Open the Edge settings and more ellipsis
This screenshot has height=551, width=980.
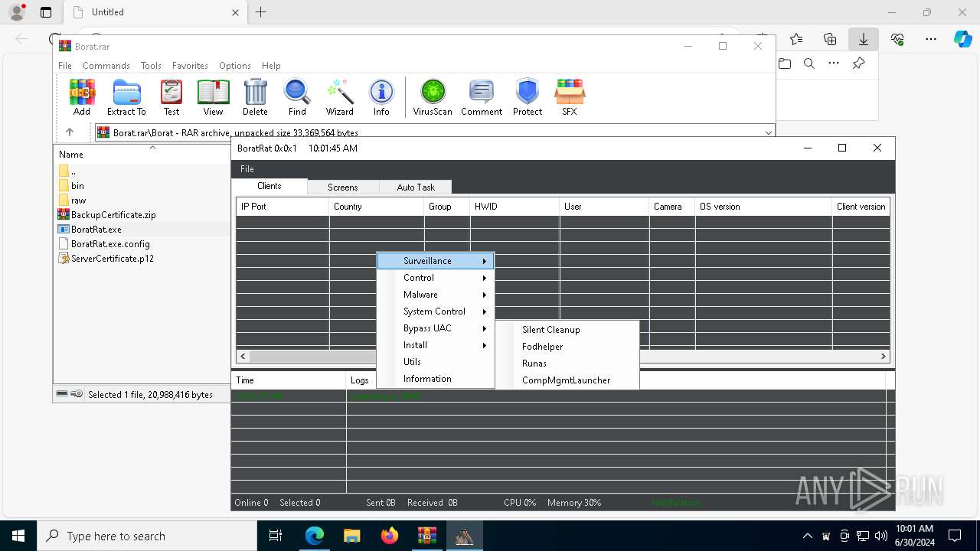(931, 39)
